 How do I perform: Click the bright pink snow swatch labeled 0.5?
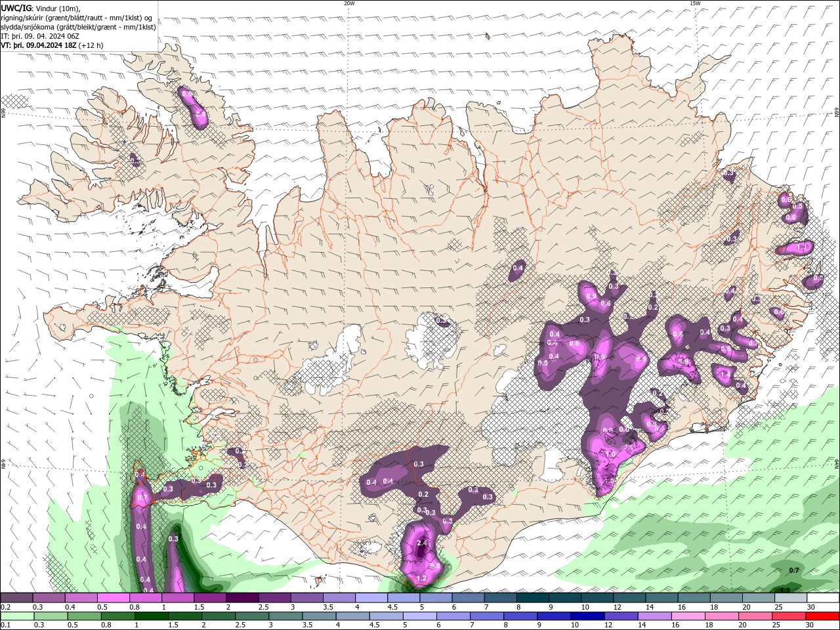point(113,598)
